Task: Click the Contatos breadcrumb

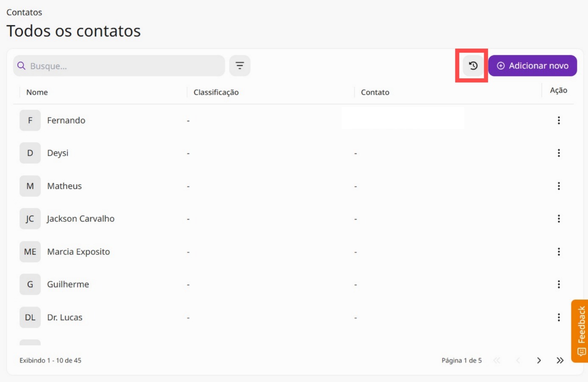Action: click(x=24, y=12)
